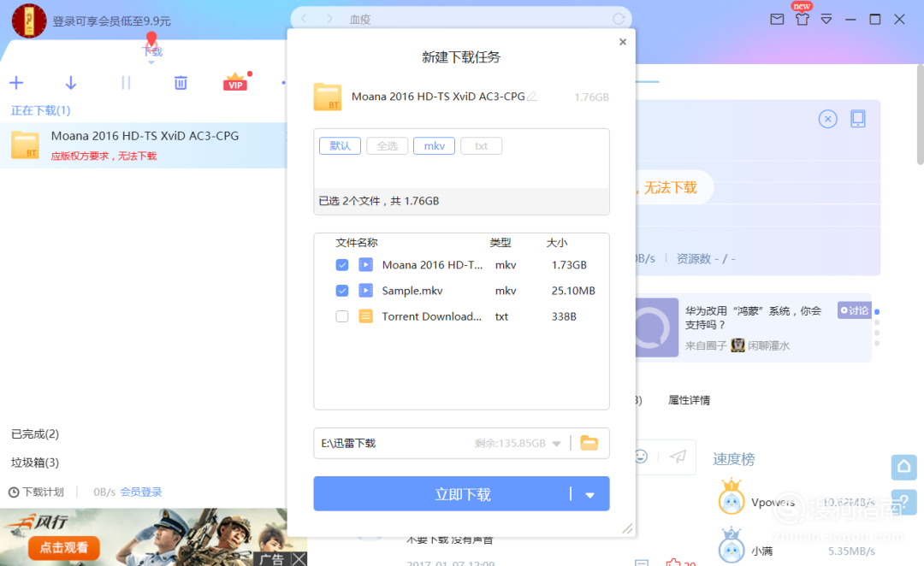The height and width of the screenshot is (566, 924).
Task: Open the 已完成(2) list
Action: (x=35, y=434)
